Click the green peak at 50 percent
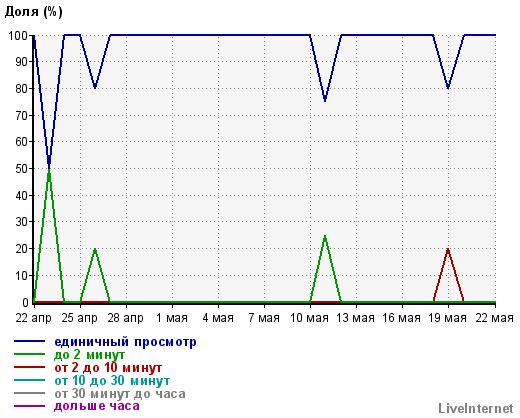Viewport: 520px width, 418px height. 49,169
